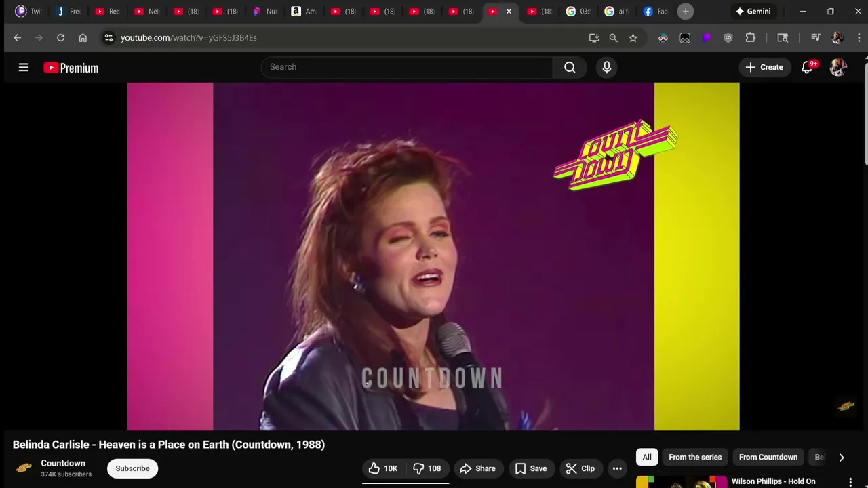This screenshot has height=488, width=868.
Task: Select the All filter chip
Action: coord(647,457)
